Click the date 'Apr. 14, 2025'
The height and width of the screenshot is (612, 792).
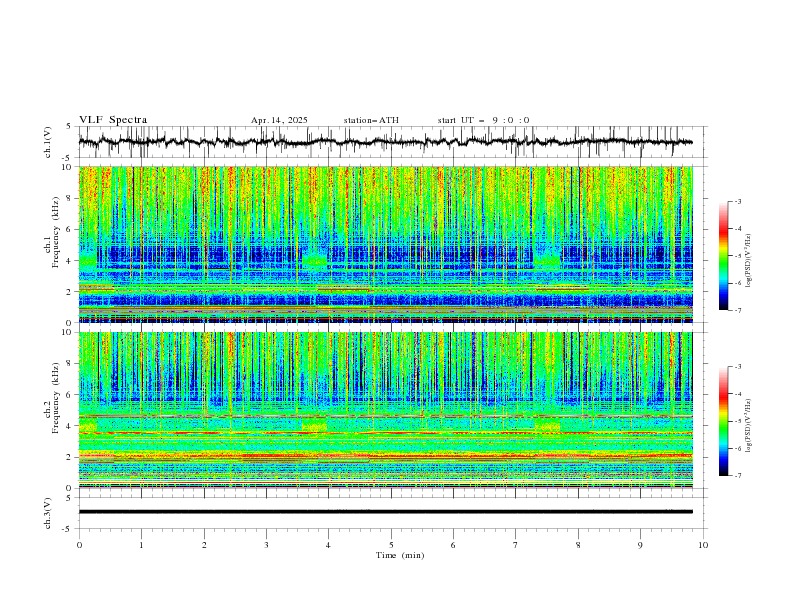coord(279,120)
